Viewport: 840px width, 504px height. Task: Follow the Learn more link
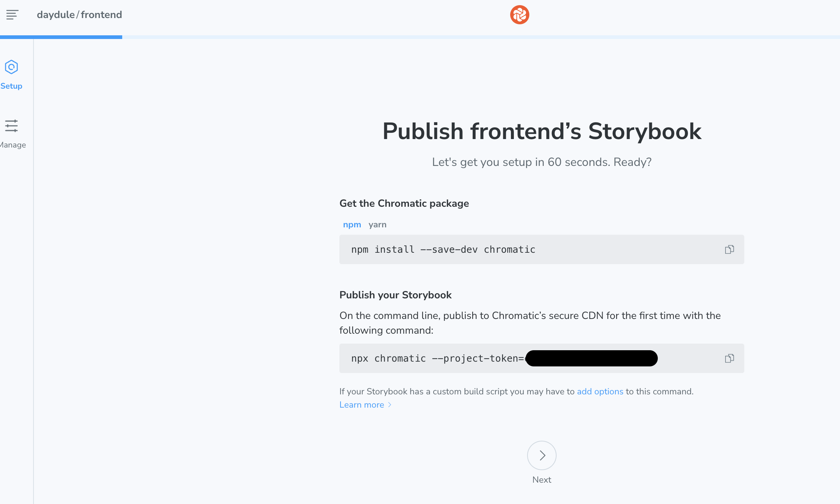(362, 405)
